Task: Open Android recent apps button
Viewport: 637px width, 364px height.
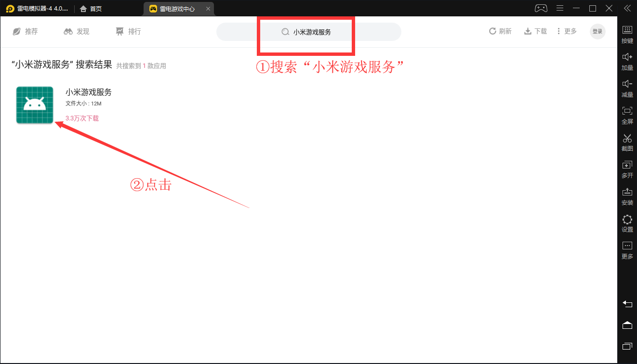Action: [x=627, y=346]
